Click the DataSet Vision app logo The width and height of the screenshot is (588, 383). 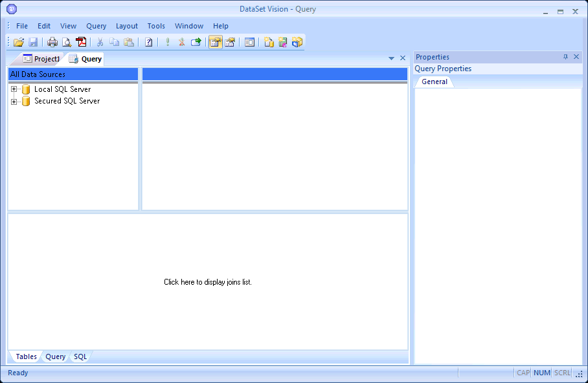click(x=12, y=9)
